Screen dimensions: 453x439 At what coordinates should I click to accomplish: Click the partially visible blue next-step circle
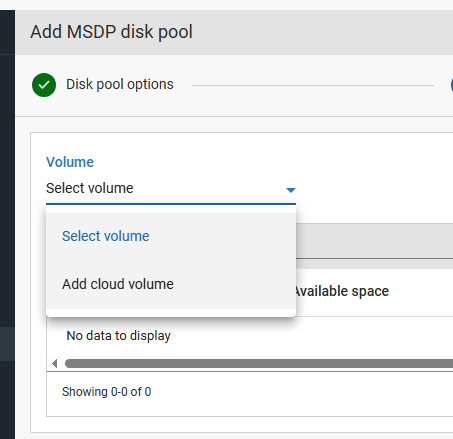click(x=452, y=85)
